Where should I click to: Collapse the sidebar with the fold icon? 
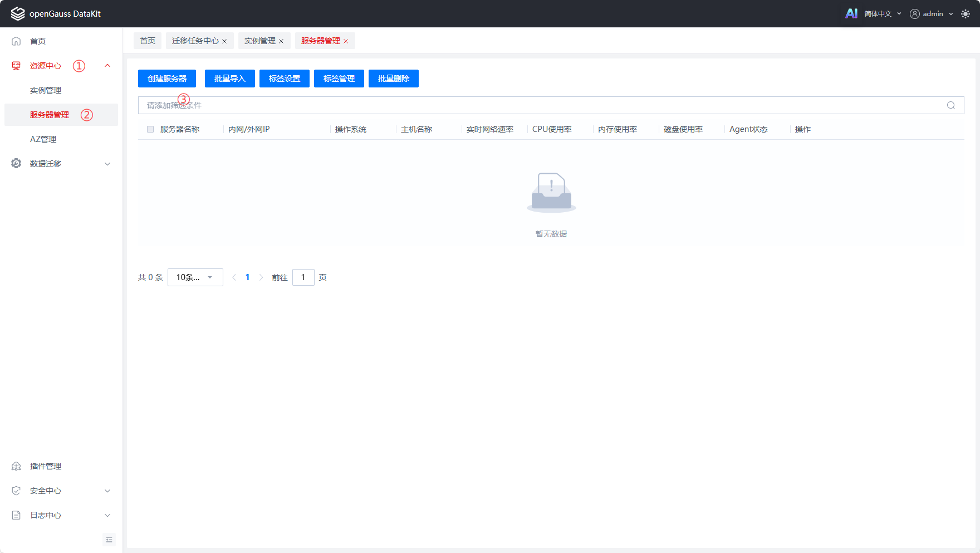tap(109, 540)
